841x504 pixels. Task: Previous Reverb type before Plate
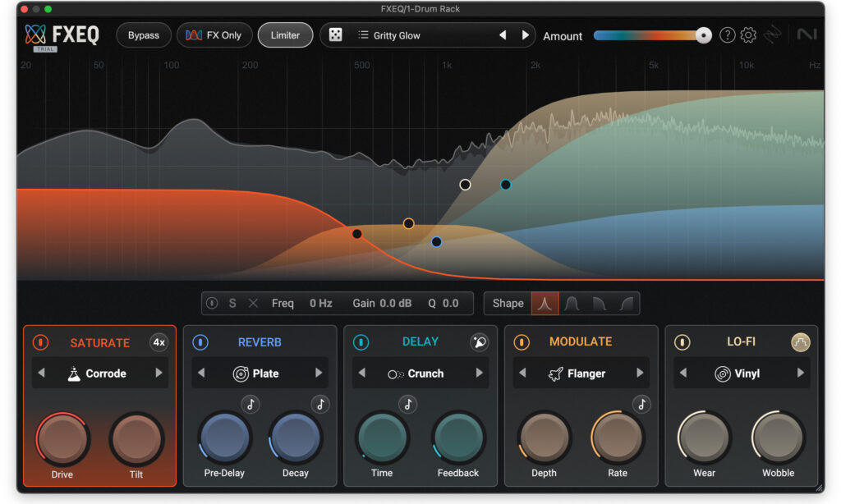coord(201,373)
